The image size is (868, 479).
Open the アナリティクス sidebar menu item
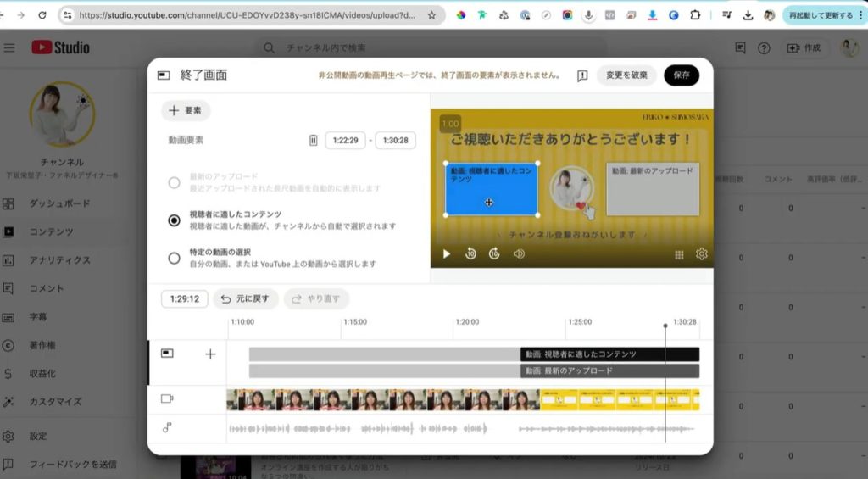pos(59,260)
